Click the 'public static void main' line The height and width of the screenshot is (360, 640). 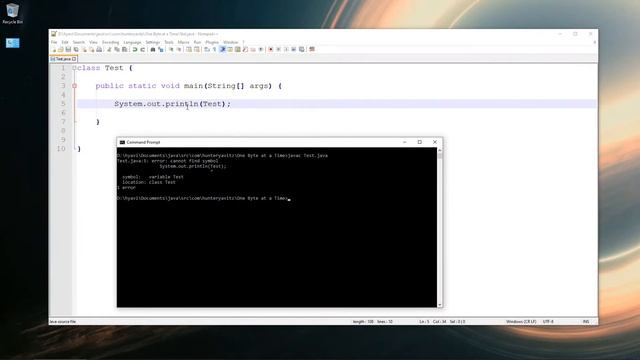pyautogui.click(x=188, y=86)
